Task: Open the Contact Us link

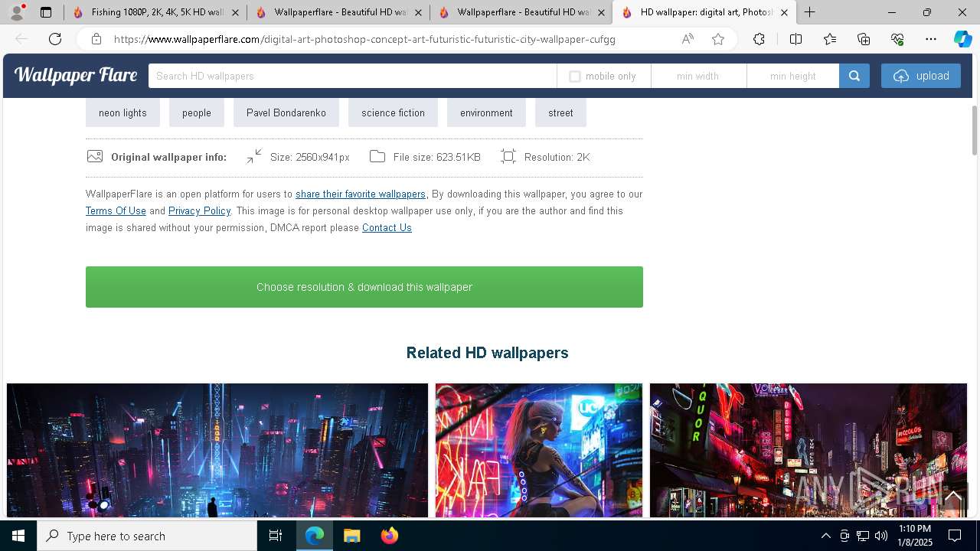Action: [x=387, y=228]
